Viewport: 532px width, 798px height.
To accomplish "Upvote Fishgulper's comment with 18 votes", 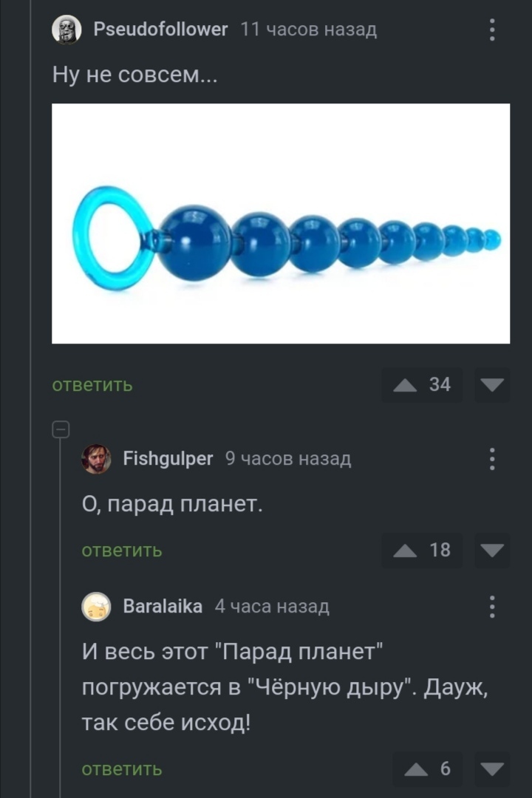I will pos(406,550).
